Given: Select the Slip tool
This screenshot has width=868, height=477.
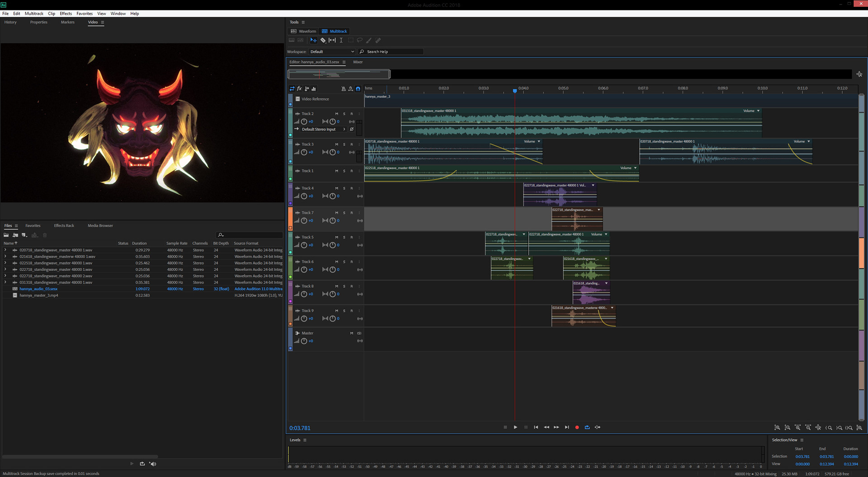Looking at the screenshot, I should (332, 40).
